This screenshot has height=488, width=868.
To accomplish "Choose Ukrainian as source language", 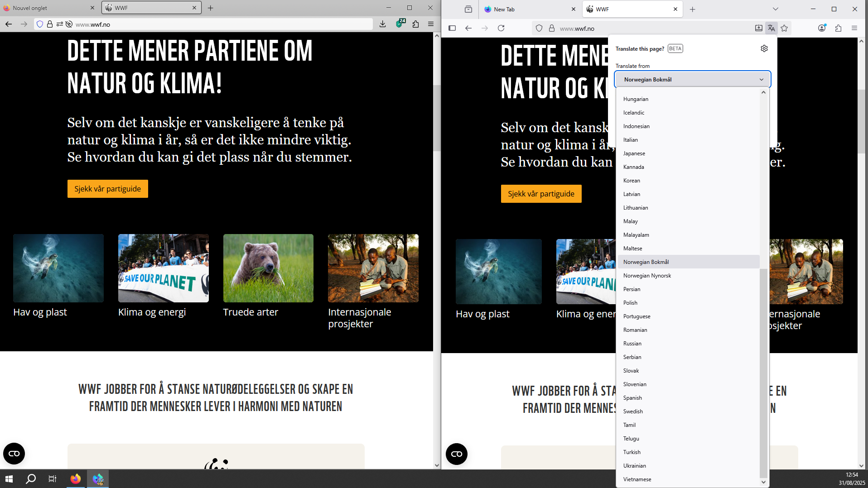I will (x=688, y=466).
